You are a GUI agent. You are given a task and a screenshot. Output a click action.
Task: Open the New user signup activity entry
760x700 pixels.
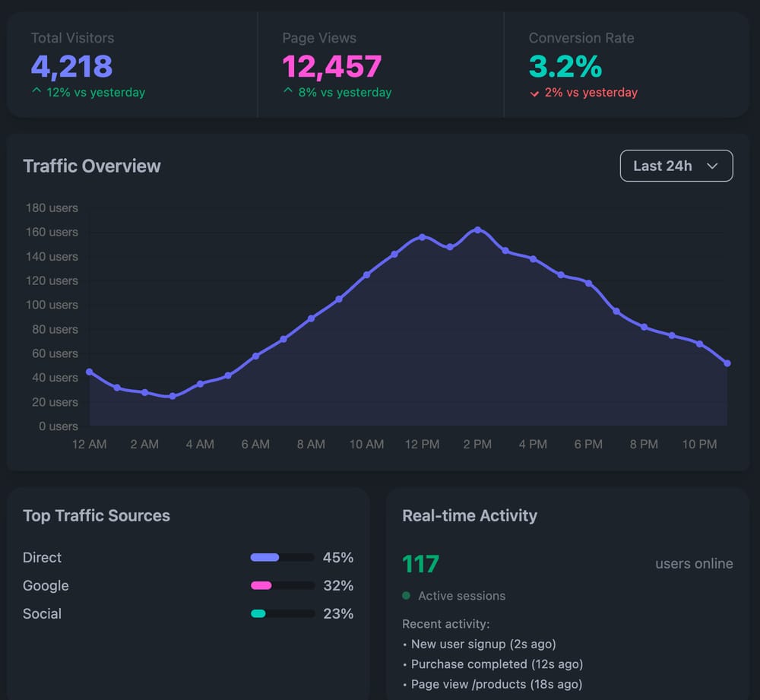pos(483,644)
